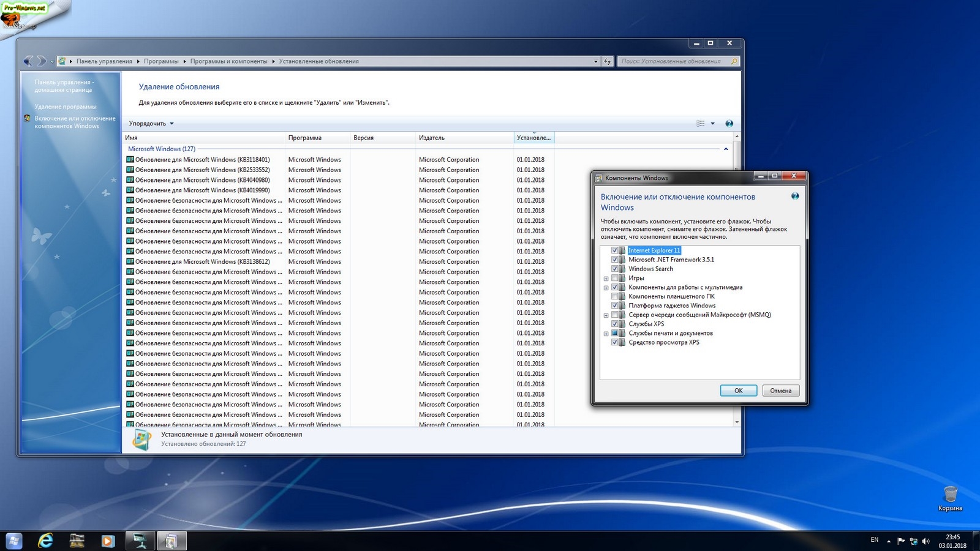Click the Start button orb

tap(13, 541)
